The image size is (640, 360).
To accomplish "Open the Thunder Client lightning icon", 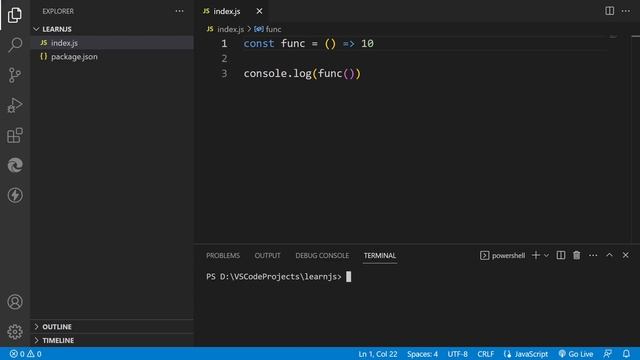I will (15, 195).
